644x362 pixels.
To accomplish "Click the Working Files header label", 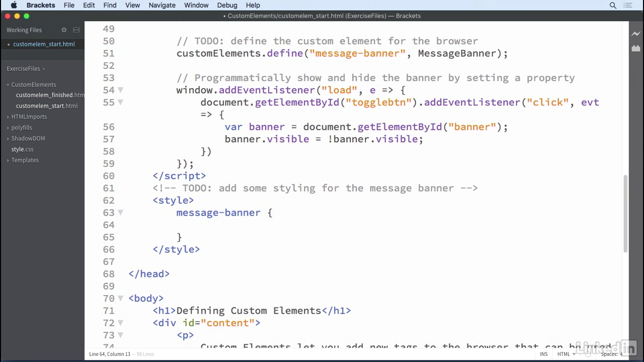I will [x=24, y=30].
